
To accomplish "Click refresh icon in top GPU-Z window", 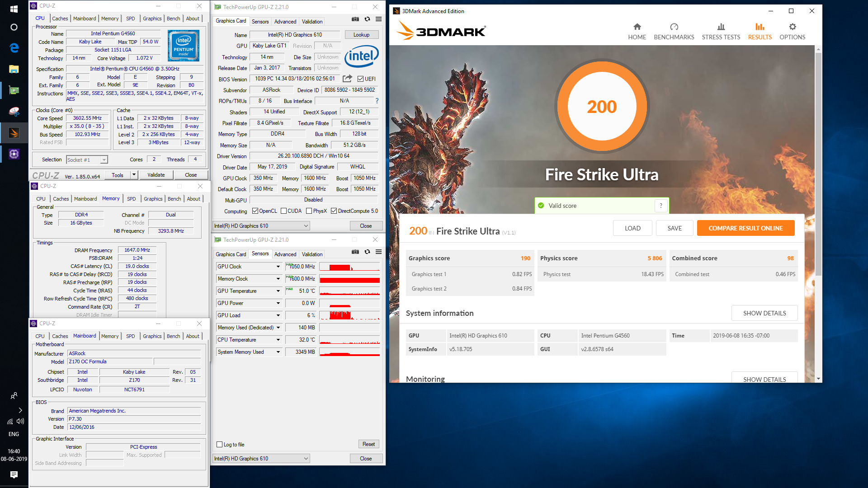I will pos(367,19).
